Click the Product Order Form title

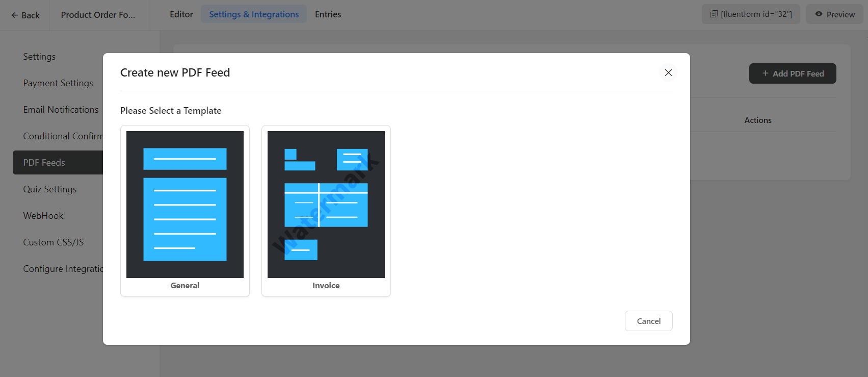(98, 15)
